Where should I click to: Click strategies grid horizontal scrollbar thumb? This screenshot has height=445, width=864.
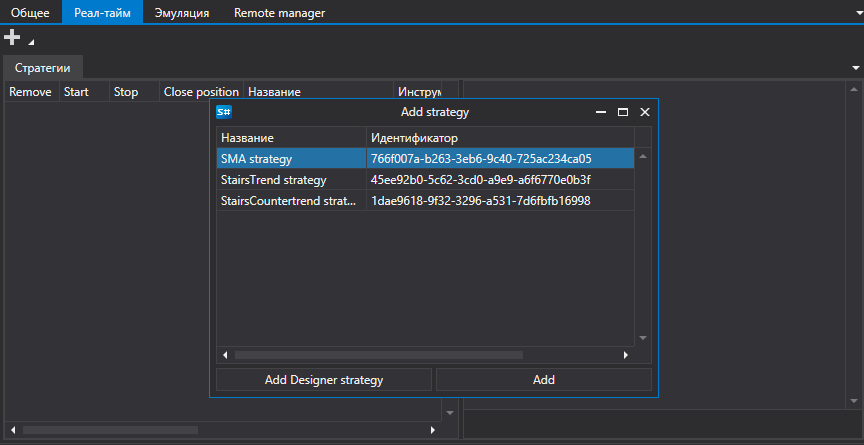(110, 430)
